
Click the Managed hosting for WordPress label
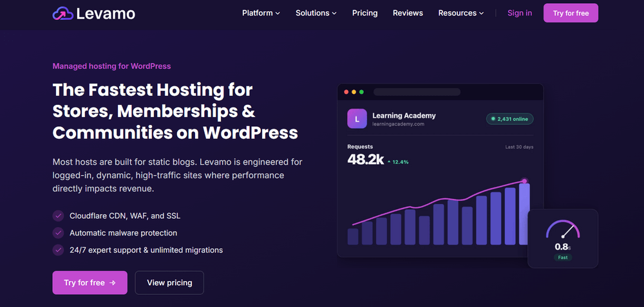tap(111, 66)
